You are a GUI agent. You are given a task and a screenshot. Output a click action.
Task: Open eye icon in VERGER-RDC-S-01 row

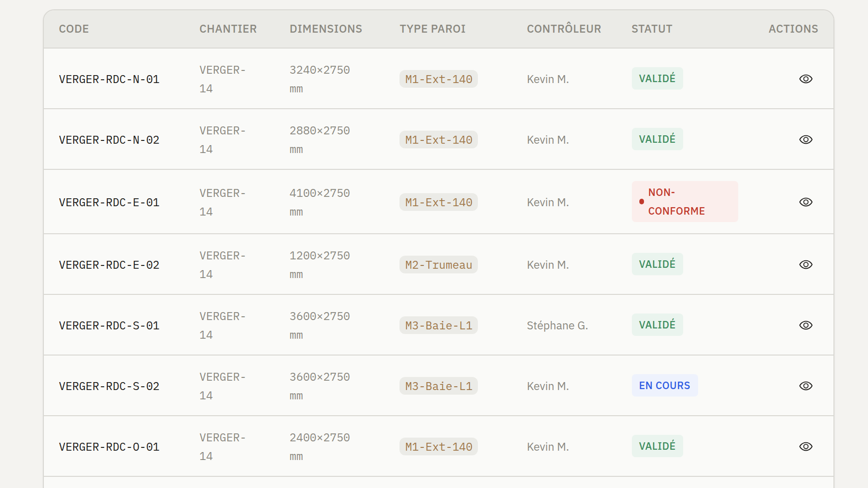click(805, 325)
